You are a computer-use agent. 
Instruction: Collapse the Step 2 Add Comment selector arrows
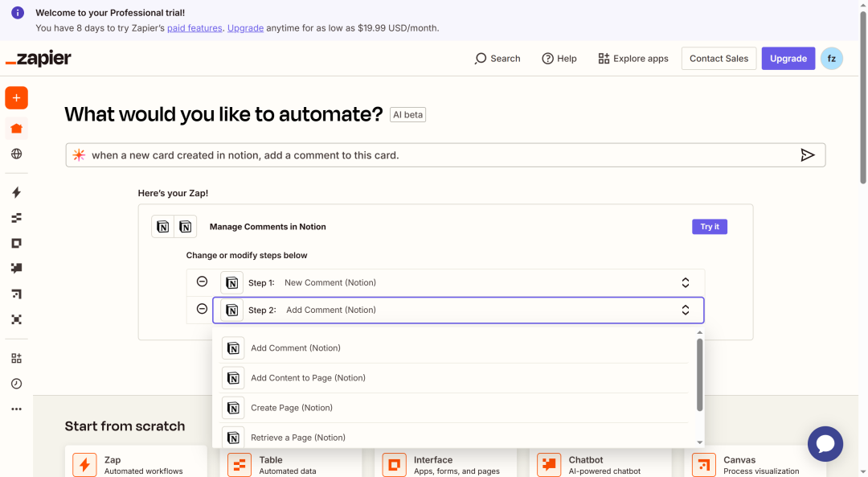686,310
